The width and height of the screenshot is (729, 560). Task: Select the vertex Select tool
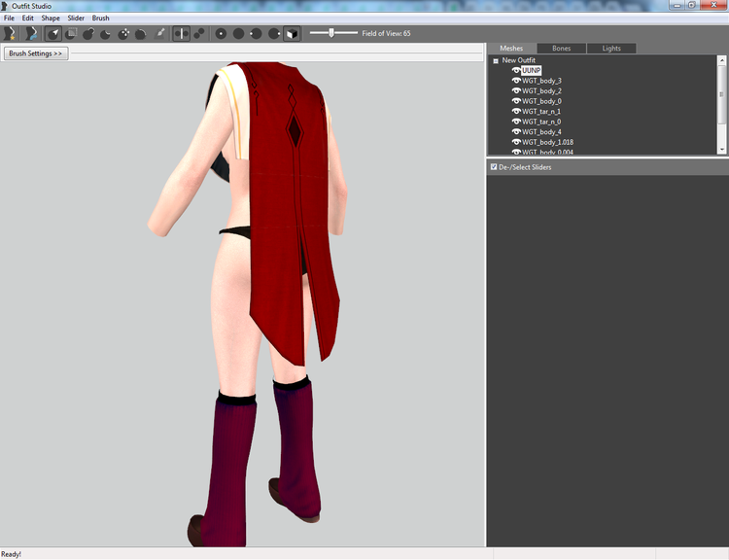pyautogui.click(x=53, y=33)
